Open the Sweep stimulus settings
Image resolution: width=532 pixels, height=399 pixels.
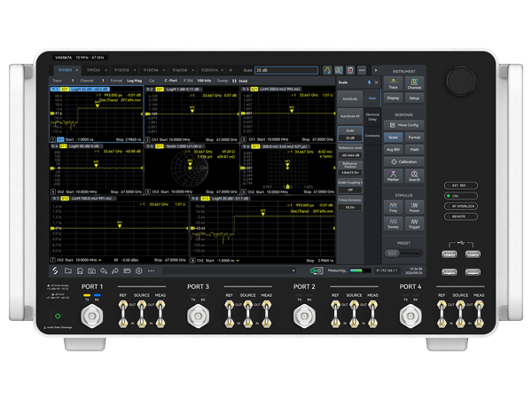click(x=393, y=223)
